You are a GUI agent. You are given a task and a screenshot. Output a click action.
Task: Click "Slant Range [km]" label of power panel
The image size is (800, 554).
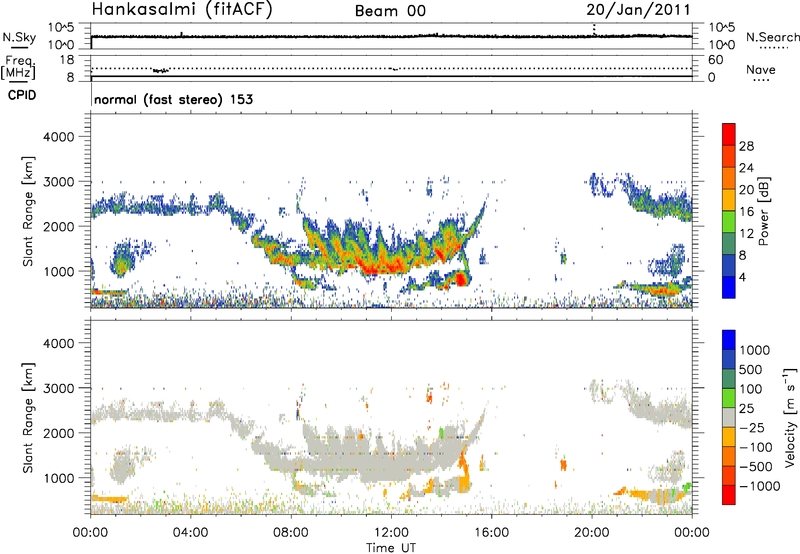[x=28, y=211]
